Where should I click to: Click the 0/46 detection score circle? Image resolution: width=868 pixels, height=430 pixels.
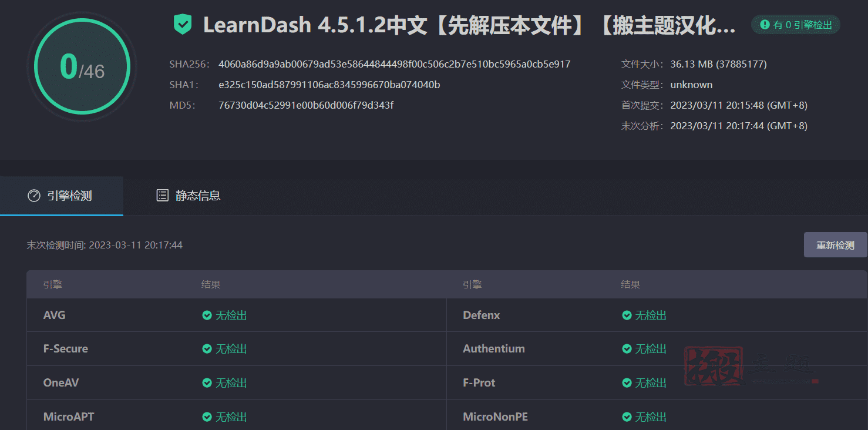click(82, 66)
